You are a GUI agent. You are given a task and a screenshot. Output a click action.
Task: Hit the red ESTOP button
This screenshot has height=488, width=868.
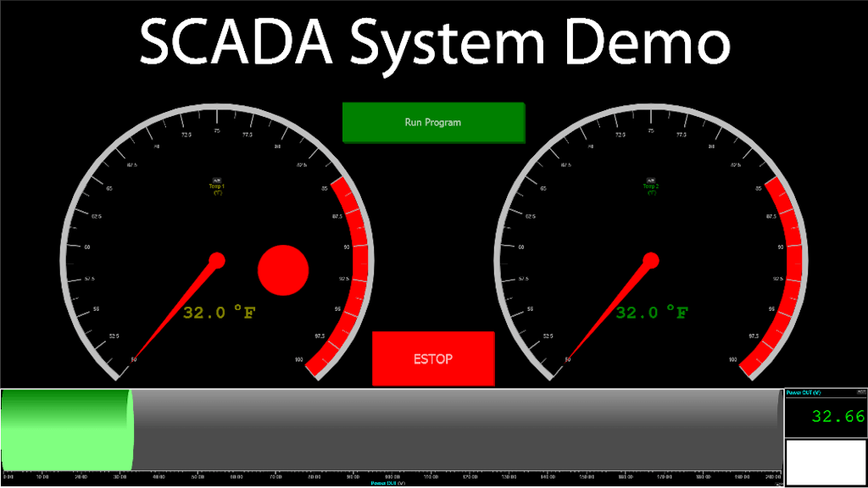pos(433,358)
